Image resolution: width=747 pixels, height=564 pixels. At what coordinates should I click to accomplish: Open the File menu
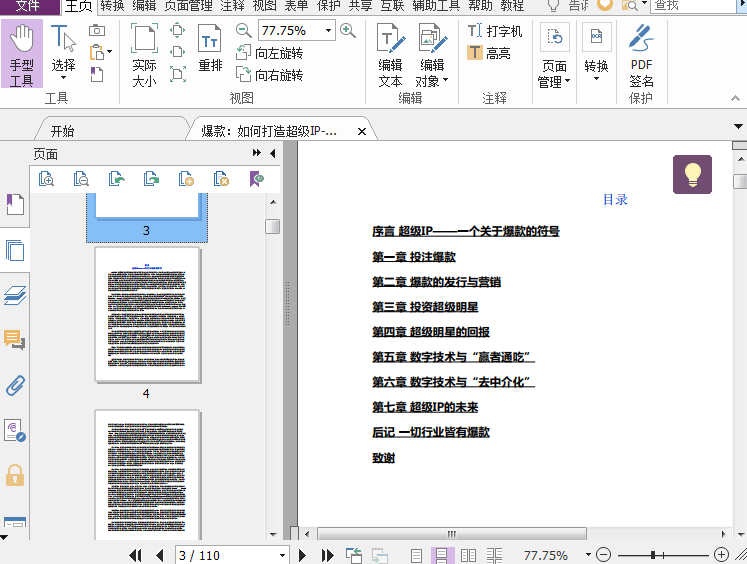[x=28, y=6]
